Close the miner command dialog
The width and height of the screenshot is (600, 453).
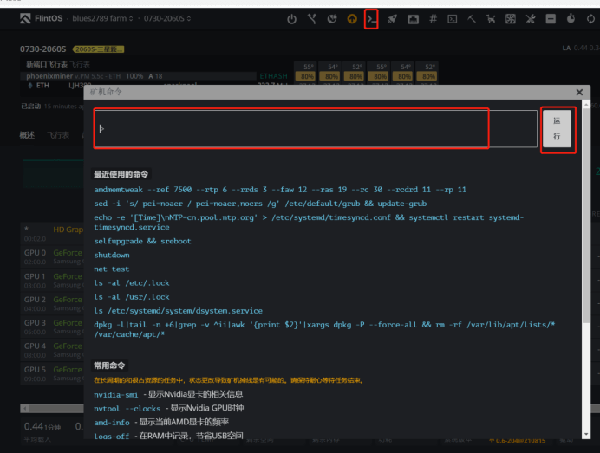coord(579,92)
